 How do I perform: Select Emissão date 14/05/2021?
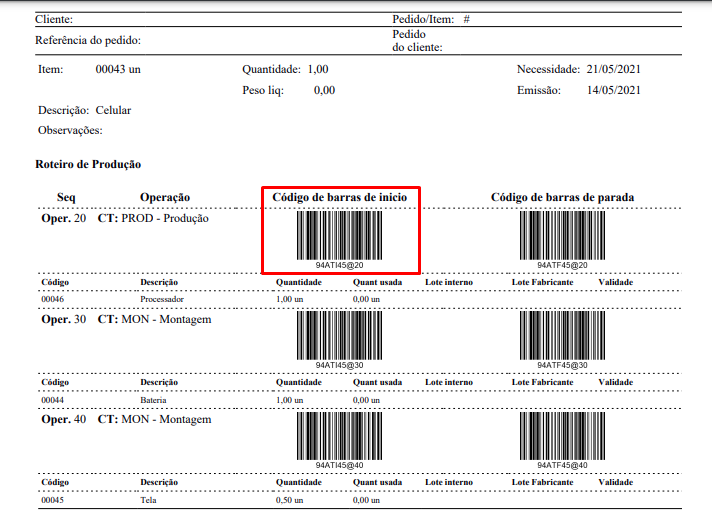click(x=613, y=90)
